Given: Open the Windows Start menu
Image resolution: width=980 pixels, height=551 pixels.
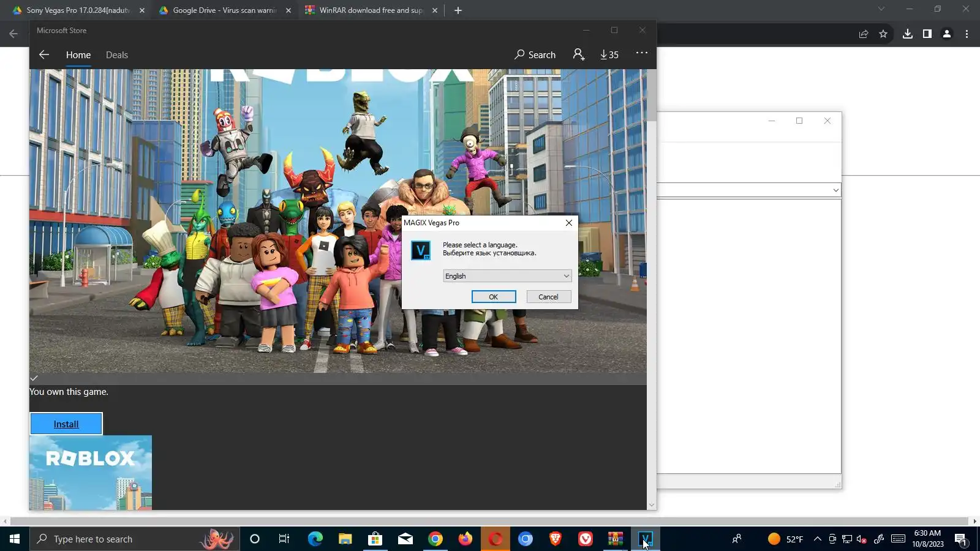Looking at the screenshot, I should click(x=15, y=539).
